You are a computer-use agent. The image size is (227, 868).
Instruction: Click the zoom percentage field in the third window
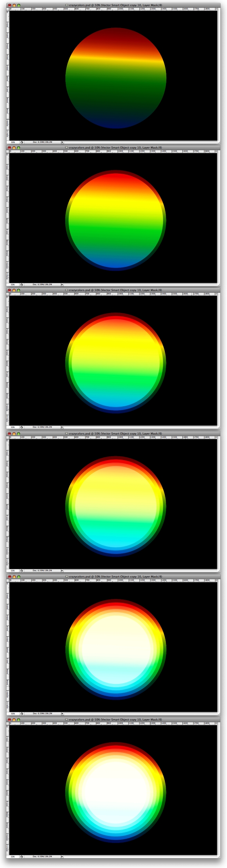[x=13, y=427]
